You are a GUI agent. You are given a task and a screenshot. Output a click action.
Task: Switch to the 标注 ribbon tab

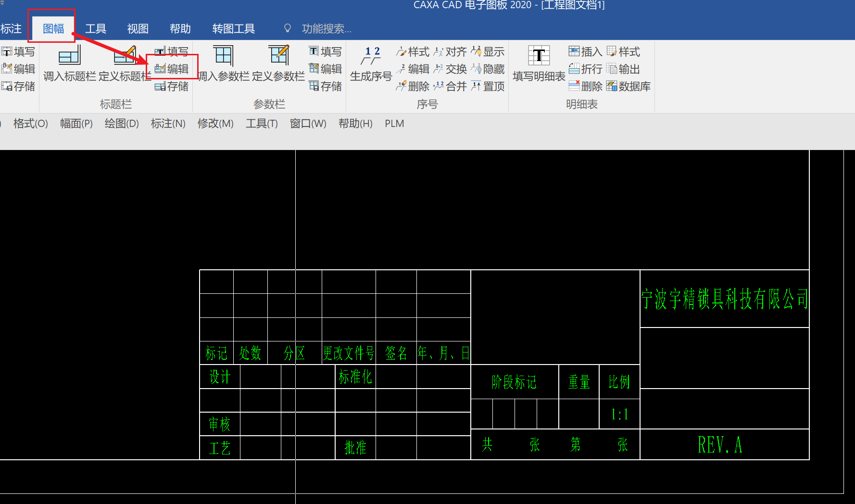(x=11, y=29)
